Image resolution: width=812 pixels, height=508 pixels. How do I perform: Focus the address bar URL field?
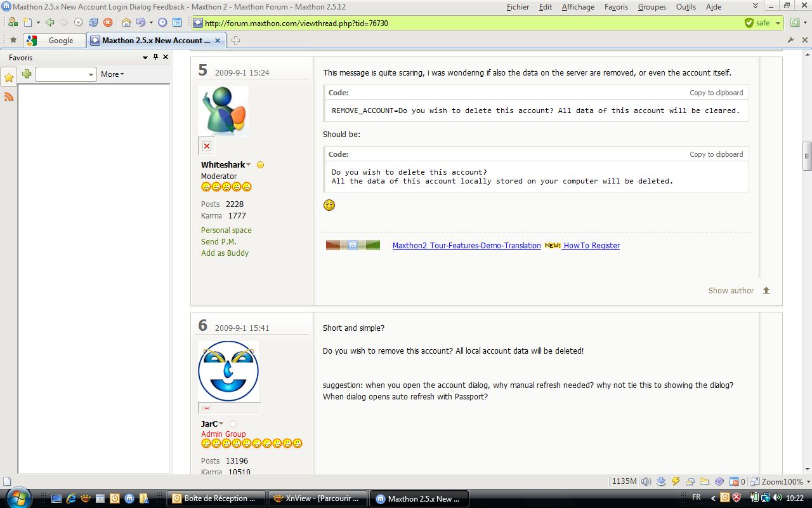pos(466,23)
